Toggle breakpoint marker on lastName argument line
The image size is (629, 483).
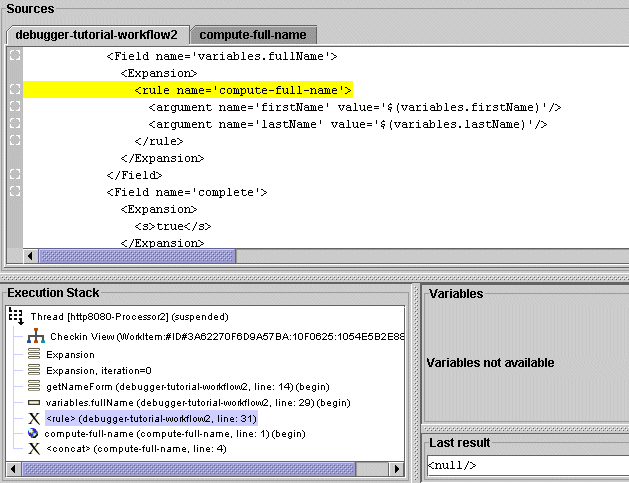pyautogui.click(x=15, y=123)
